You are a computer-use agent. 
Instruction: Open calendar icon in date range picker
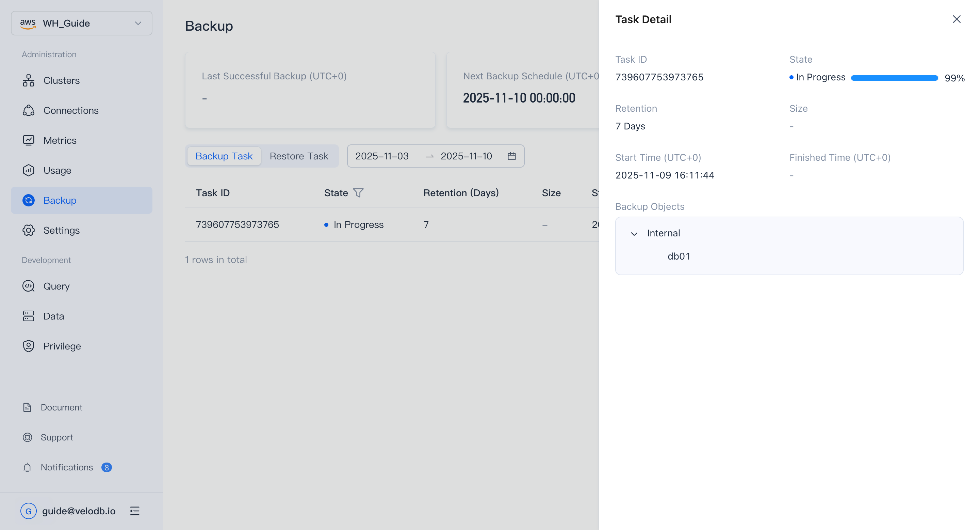(x=511, y=156)
